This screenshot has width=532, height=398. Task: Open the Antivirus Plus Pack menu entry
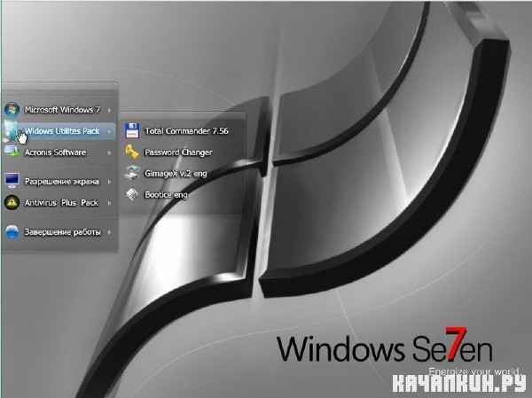click(x=59, y=203)
